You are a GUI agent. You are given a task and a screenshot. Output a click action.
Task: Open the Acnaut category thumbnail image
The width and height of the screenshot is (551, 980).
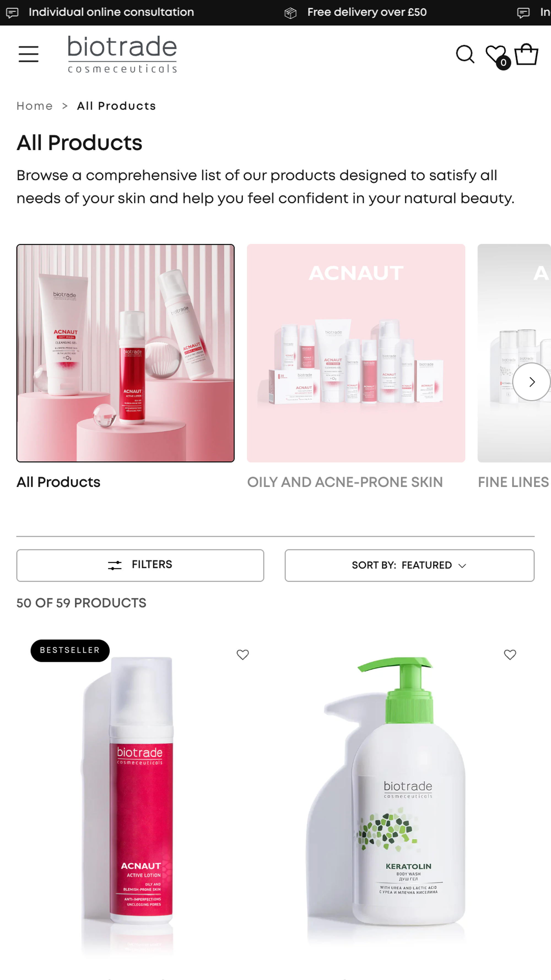pyautogui.click(x=356, y=353)
